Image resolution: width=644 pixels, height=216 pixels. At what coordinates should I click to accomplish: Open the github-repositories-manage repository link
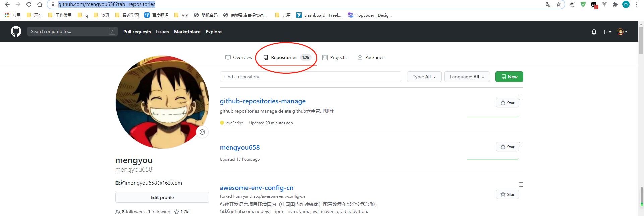pos(263,101)
